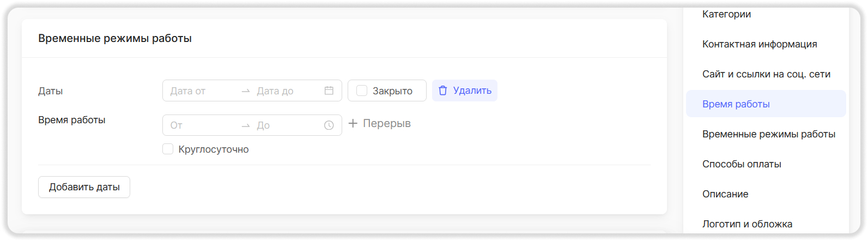Select Сайт и ссылки на соц. сети
The height and width of the screenshot is (241, 868).
(766, 74)
